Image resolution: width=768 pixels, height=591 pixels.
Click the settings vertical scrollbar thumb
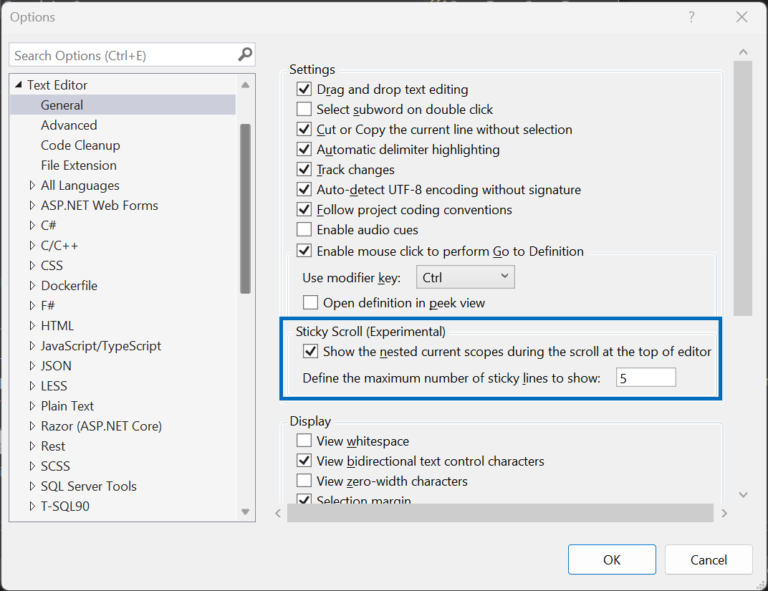click(x=742, y=190)
